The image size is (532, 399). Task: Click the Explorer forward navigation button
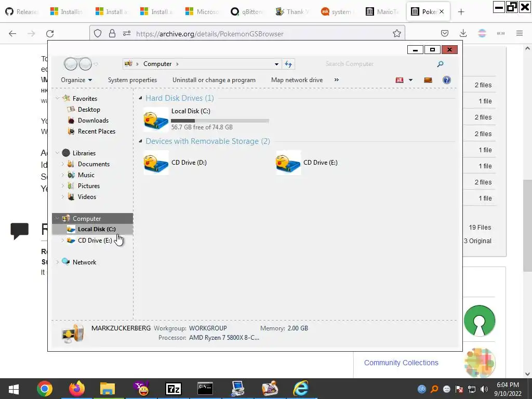point(85,64)
